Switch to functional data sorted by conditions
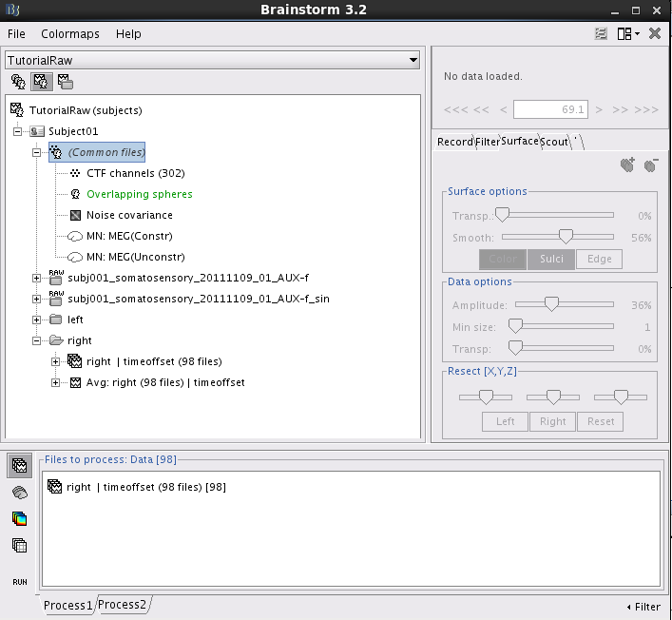Image resolution: width=672 pixels, height=620 pixels. (x=66, y=82)
